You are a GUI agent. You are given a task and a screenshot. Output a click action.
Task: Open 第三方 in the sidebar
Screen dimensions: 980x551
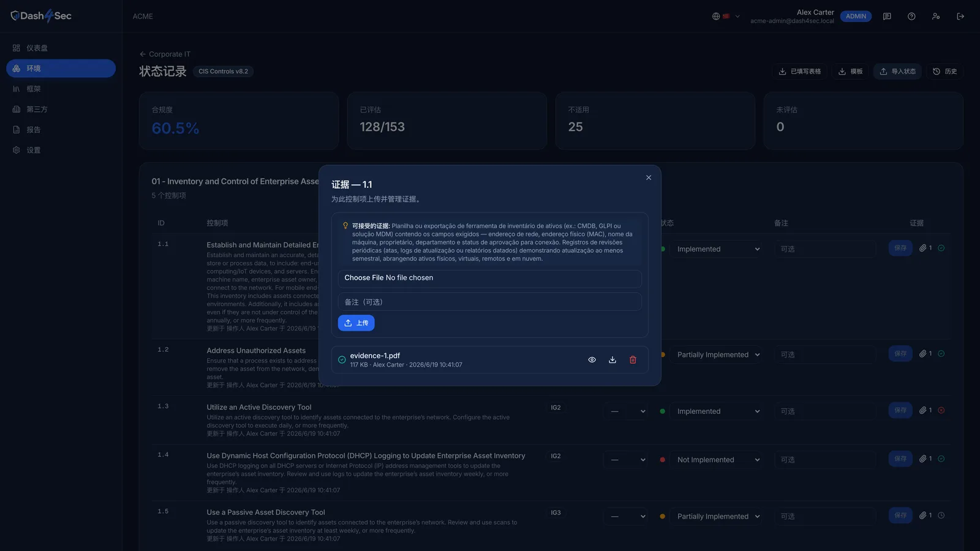tap(61, 109)
